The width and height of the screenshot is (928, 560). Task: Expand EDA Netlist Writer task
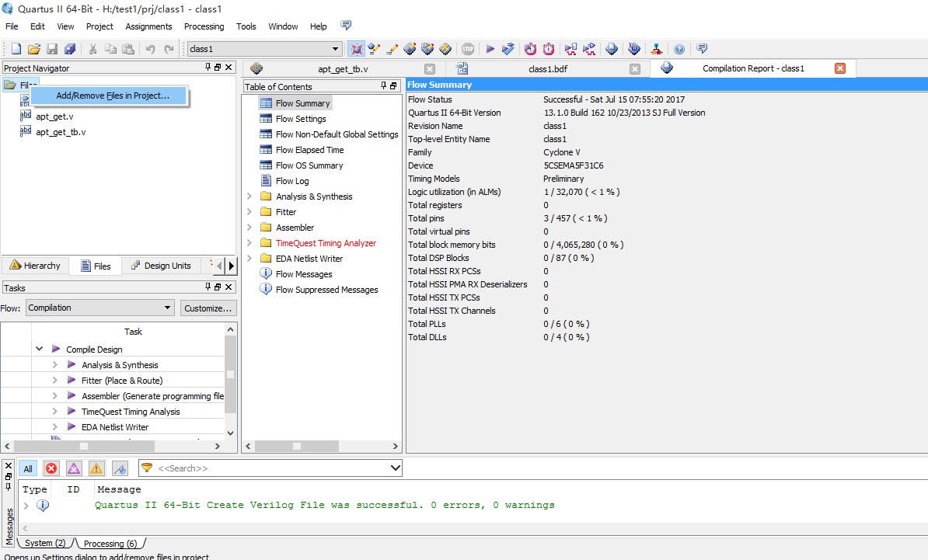pos(54,426)
